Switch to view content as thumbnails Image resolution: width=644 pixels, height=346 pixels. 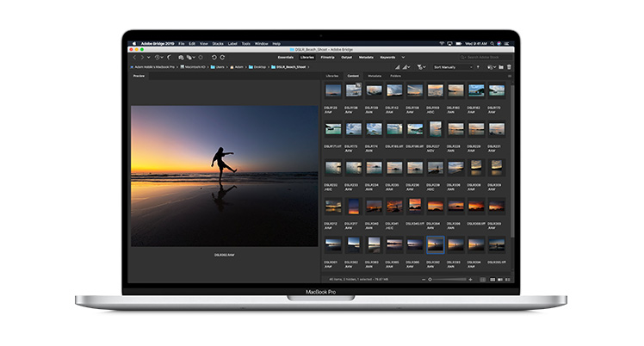[x=492, y=280]
